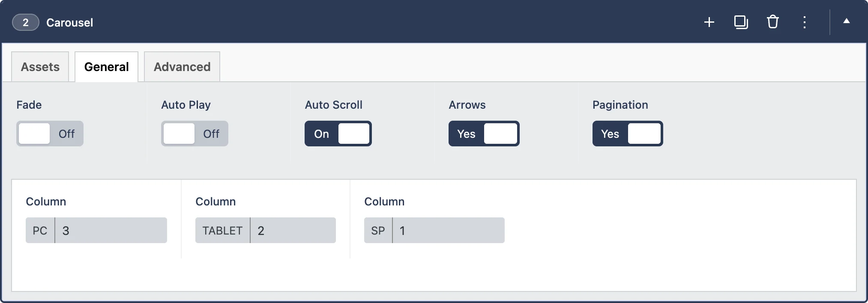Click the plus icon to add block

click(709, 22)
